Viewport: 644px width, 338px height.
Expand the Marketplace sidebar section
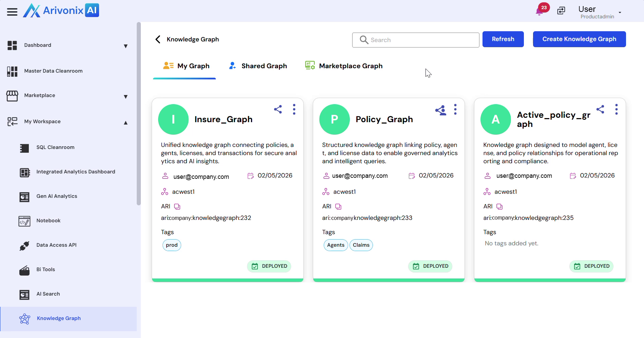coord(126,96)
